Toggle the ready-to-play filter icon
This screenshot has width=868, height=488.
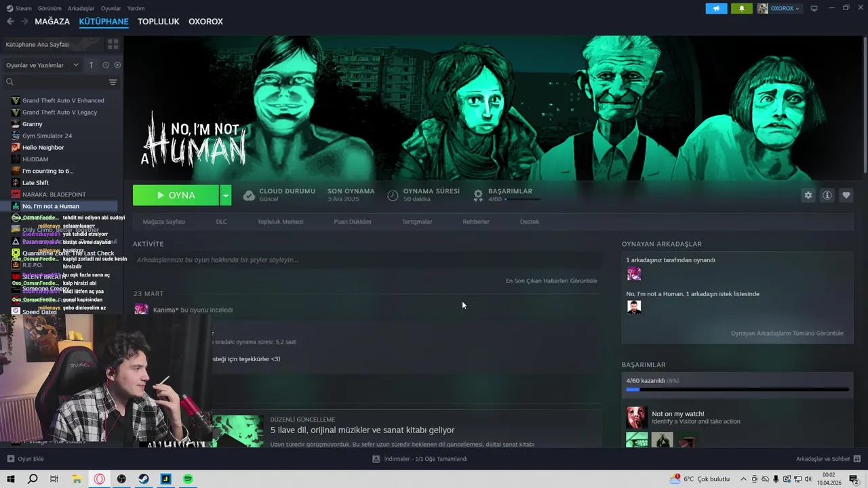(117, 65)
